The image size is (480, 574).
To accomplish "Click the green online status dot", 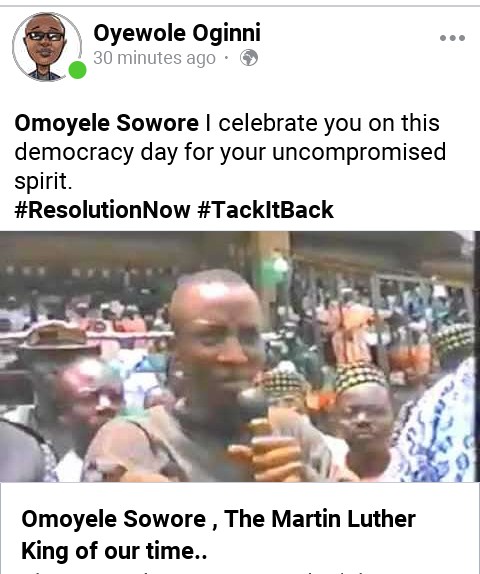I will click(x=77, y=70).
